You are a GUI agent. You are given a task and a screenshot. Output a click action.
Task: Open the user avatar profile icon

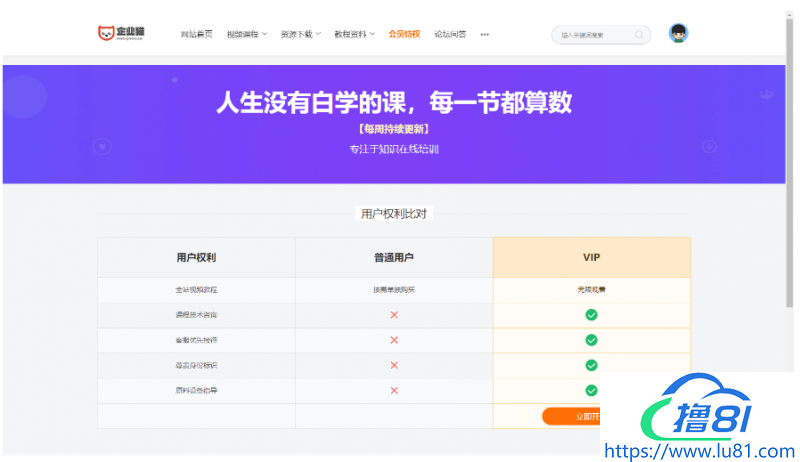[678, 33]
